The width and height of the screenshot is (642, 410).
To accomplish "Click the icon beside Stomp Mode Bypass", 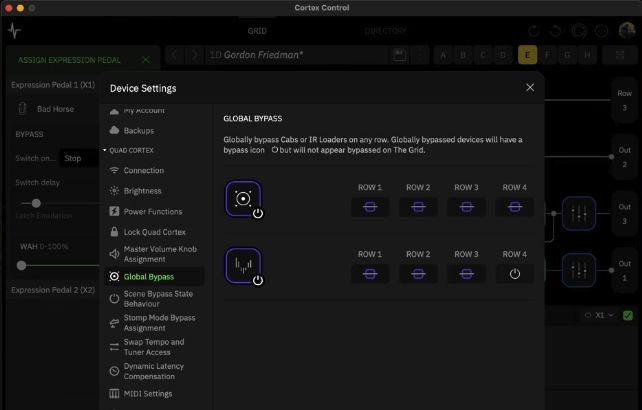I will [114, 323].
